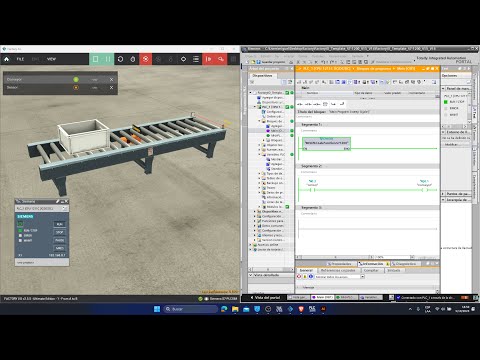Image resolution: width=480 pixels, height=360 pixels.
Task: Remove Conveyor tag with its X
Action: 111,79
